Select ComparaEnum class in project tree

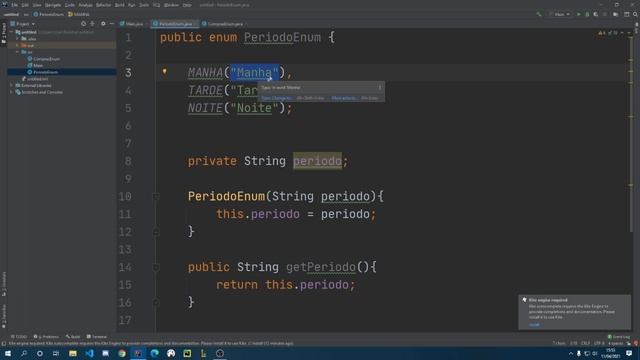coord(44,59)
